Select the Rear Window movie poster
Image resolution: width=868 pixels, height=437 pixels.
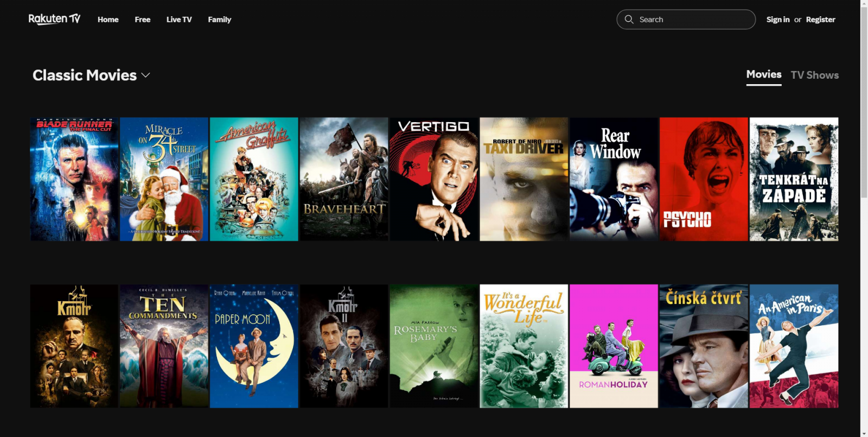614,179
